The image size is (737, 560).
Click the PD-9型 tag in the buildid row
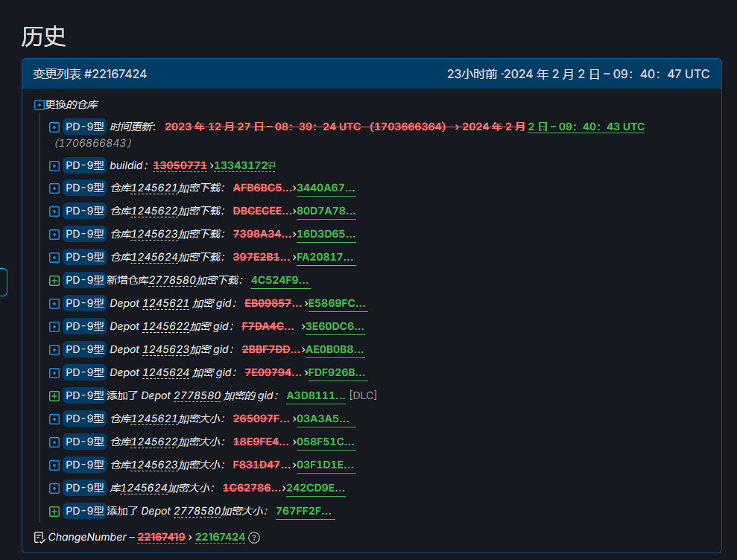tap(84, 165)
